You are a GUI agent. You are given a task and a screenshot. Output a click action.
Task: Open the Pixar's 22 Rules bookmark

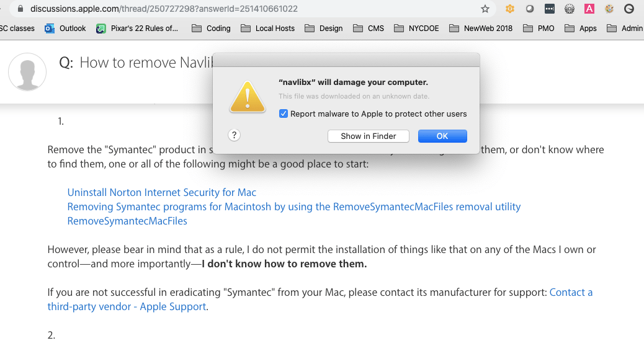[137, 29]
